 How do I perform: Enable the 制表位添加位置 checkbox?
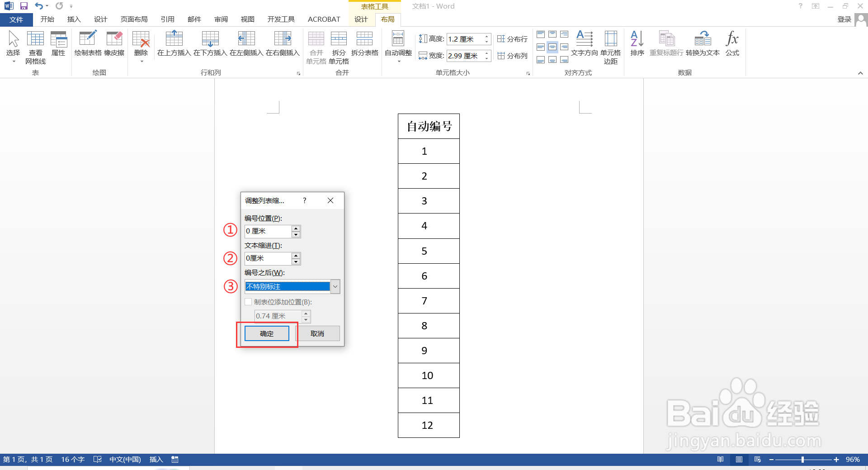pos(248,302)
